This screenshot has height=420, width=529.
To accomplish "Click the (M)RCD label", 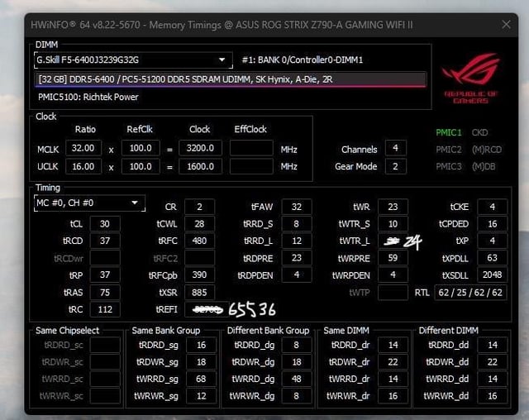I will tap(487, 150).
